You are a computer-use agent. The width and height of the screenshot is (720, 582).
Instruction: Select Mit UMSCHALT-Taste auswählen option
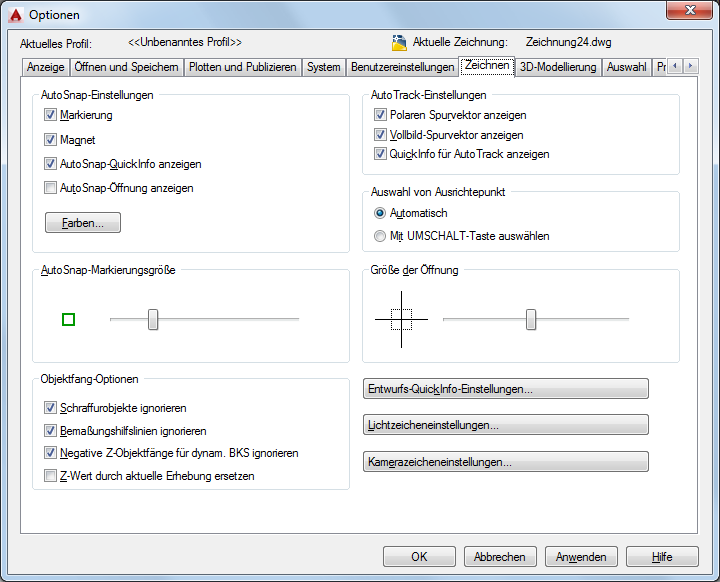point(380,237)
